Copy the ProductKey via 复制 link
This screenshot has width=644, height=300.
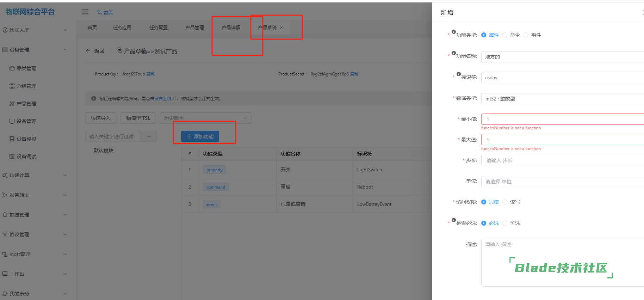point(150,74)
